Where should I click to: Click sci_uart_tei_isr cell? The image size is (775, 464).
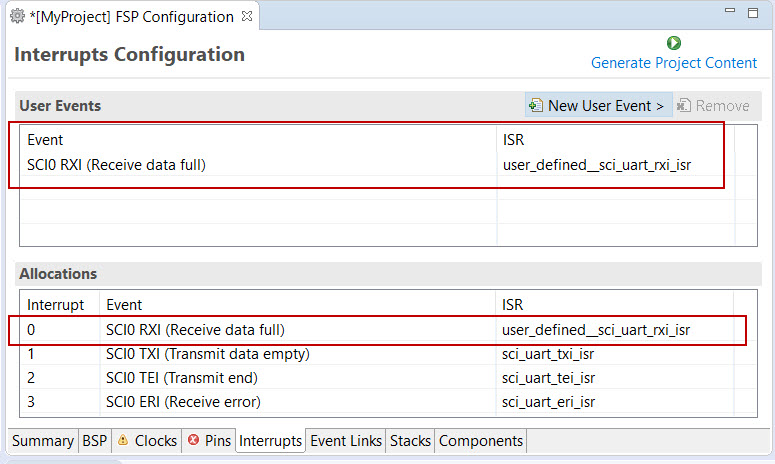pyautogui.click(x=548, y=378)
